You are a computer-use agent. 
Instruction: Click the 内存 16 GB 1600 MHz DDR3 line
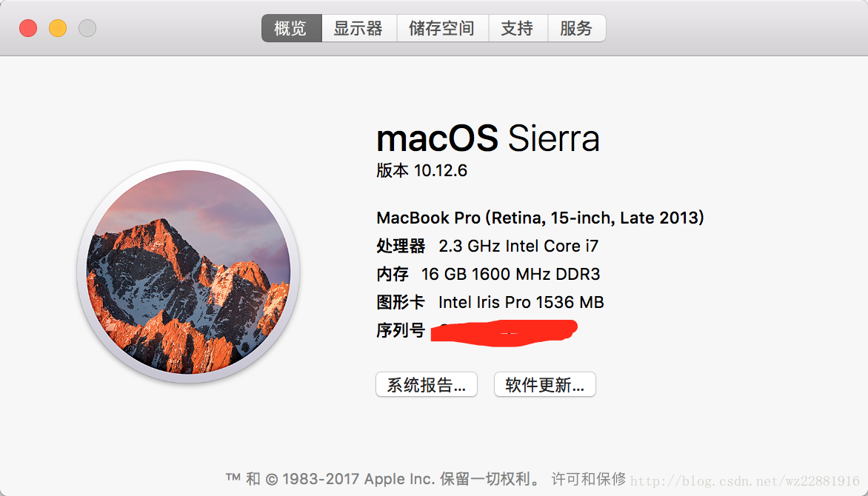(488, 274)
